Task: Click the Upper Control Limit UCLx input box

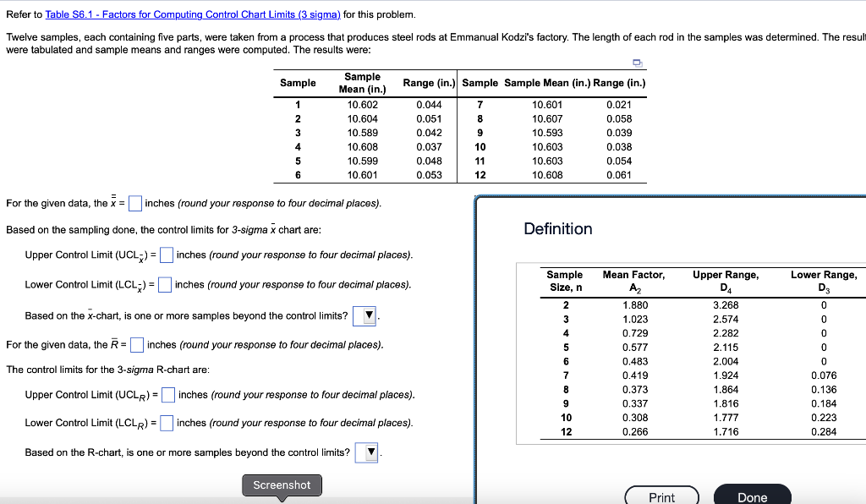Action: [x=166, y=255]
